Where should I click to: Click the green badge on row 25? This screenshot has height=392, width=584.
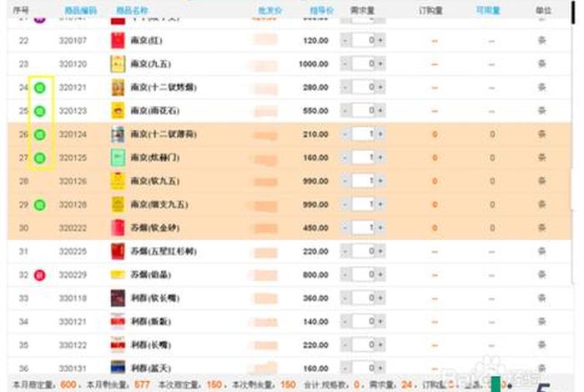point(40,111)
